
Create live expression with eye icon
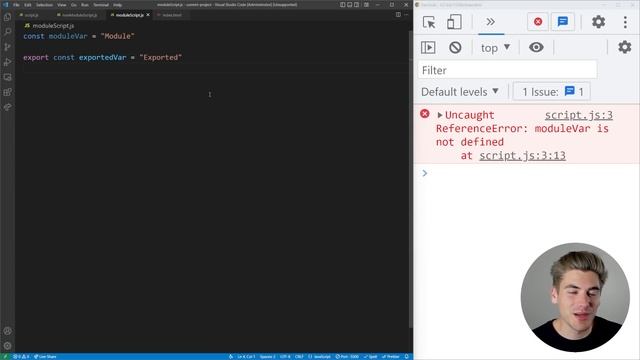pyautogui.click(x=536, y=47)
